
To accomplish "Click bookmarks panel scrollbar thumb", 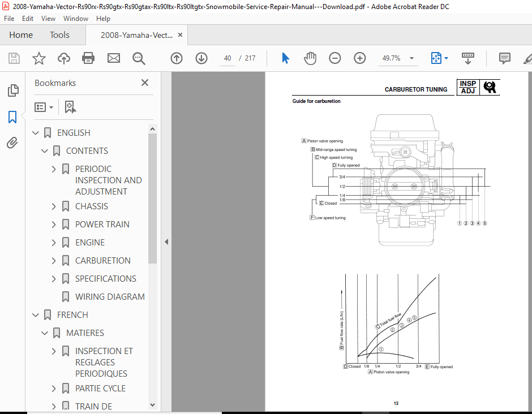I will [152, 199].
